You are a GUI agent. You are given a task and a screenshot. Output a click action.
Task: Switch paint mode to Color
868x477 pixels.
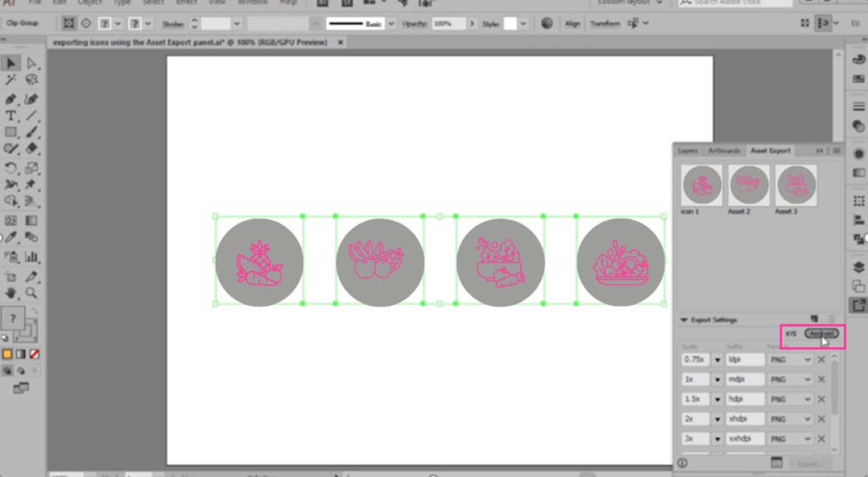[7, 354]
